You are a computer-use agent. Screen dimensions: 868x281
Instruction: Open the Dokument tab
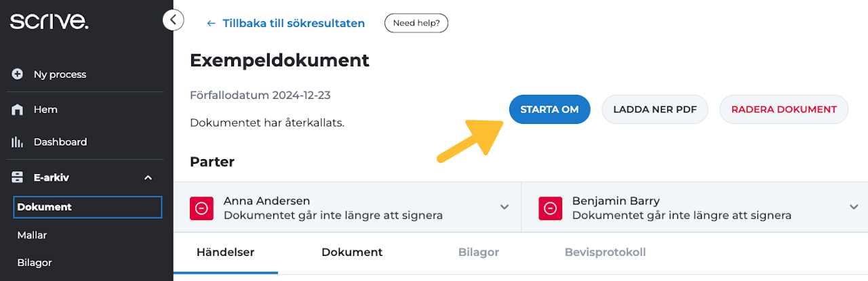352,253
